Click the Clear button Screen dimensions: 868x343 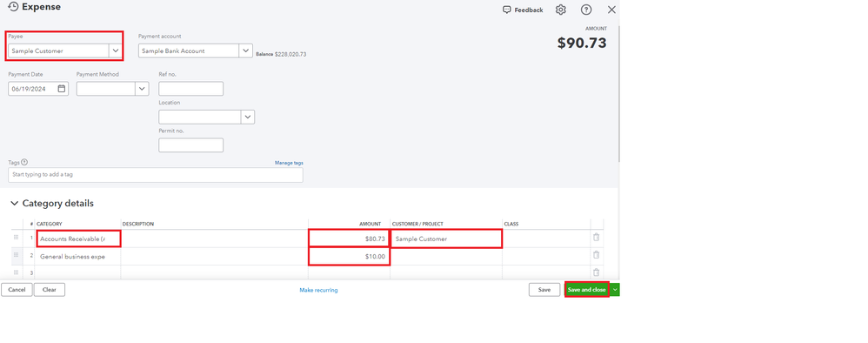pos(50,290)
